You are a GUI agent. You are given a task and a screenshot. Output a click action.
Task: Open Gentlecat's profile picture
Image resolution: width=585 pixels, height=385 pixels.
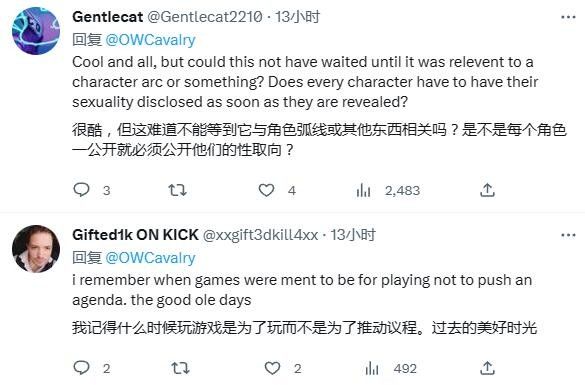(36, 31)
